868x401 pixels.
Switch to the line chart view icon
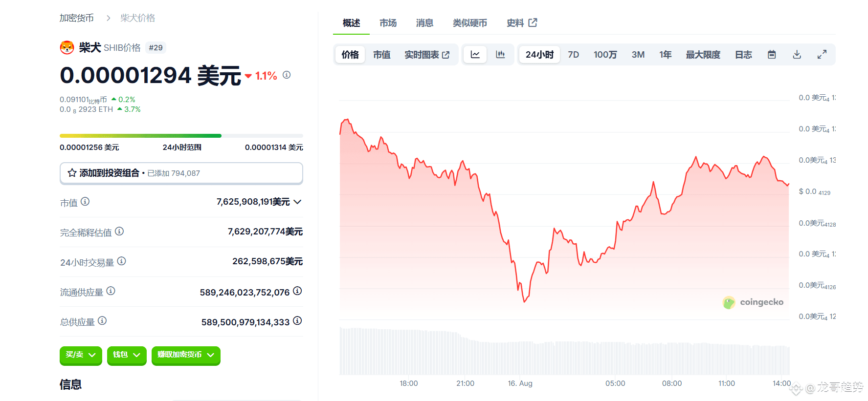(x=475, y=55)
